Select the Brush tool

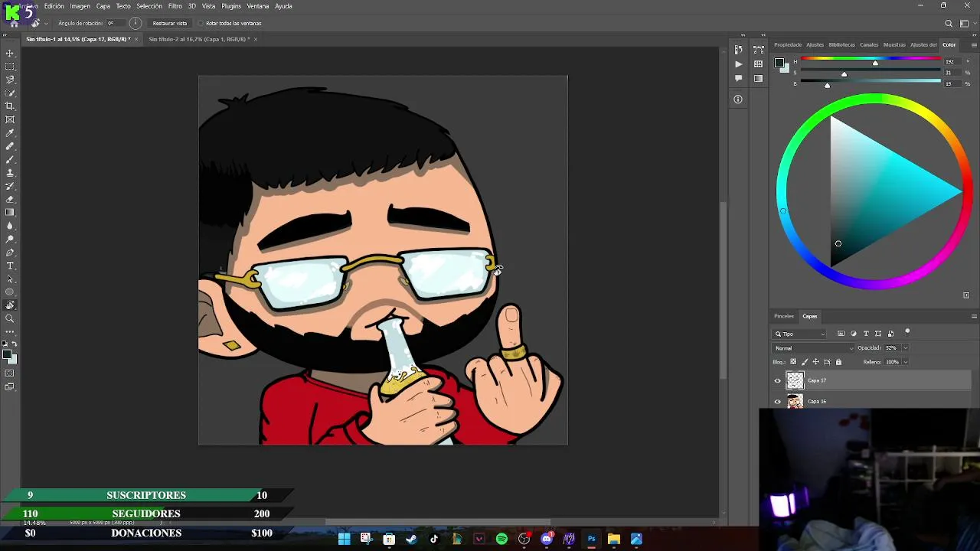tap(10, 159)
